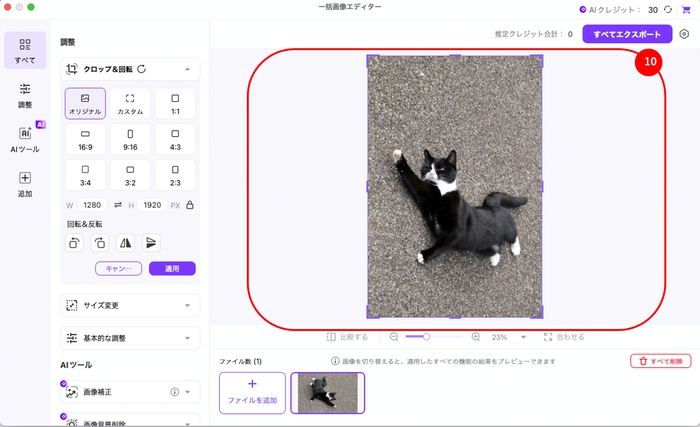
Task: Open the shopping cart icon
Action: click(x=686, y=9)
